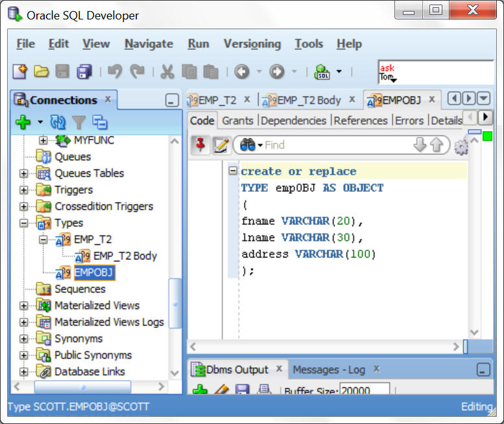The width and height of the screenshot is (504, 424).
Task: Click the Back navigation arrow icon
Action: coord(242,71)
